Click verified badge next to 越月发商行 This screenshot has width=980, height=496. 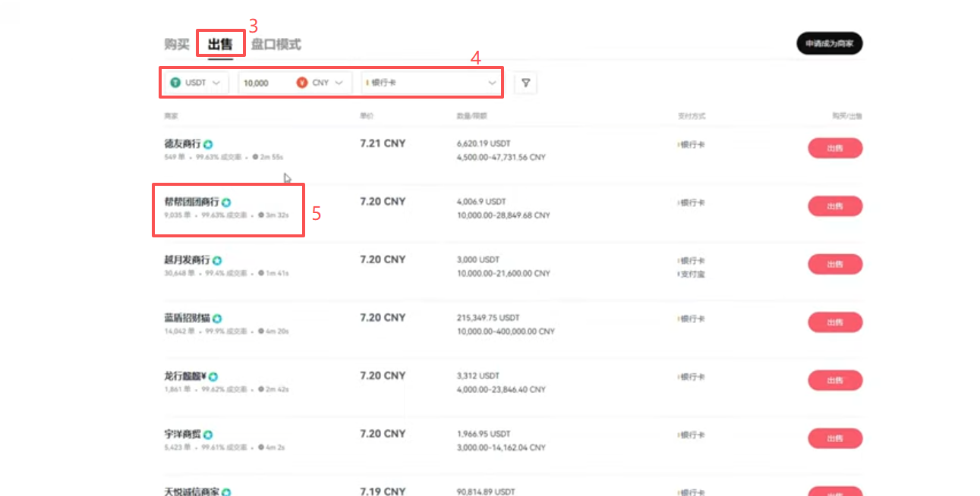tap(217, 260)
